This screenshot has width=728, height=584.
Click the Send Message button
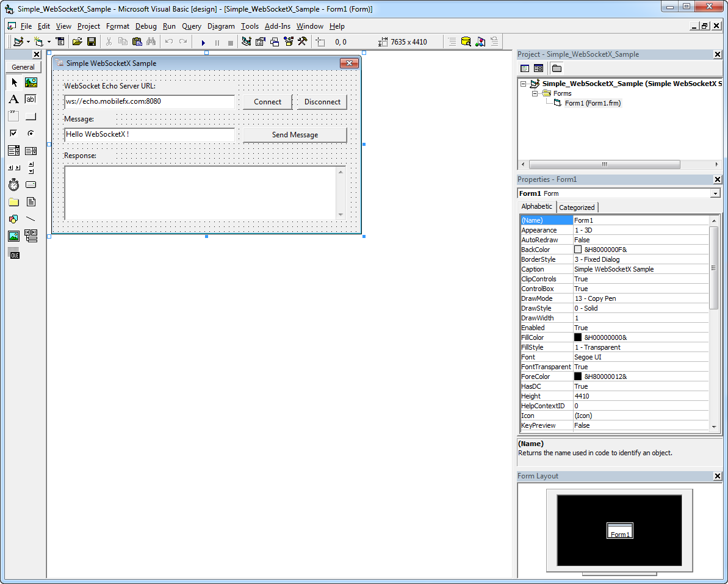(295, 135)
